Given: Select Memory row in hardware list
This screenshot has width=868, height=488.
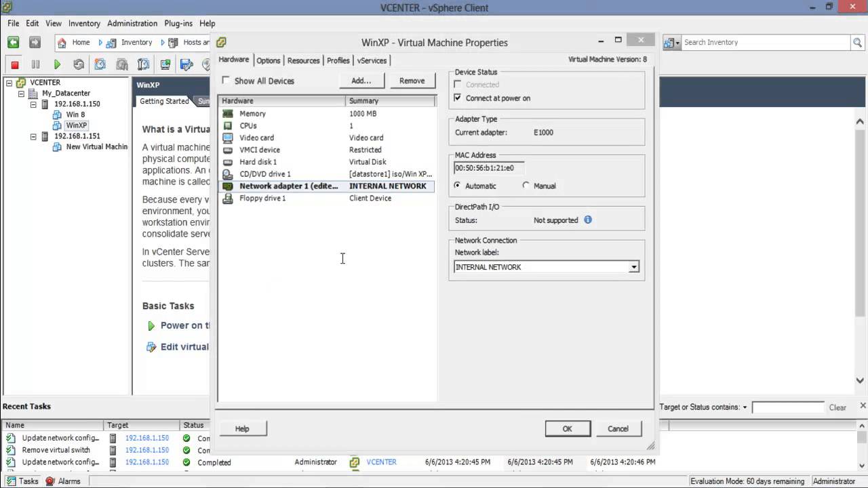Looking at the screenshot, I should pyautogui.click(x=326, y=113).
